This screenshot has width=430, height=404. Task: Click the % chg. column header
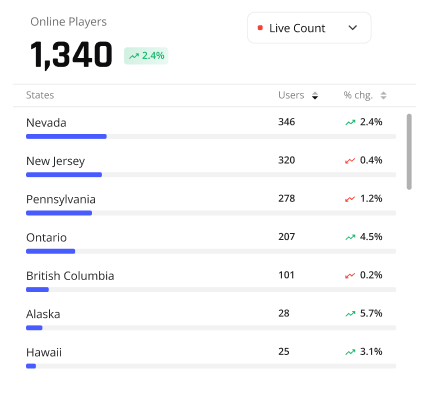click(x=358, y=95)
